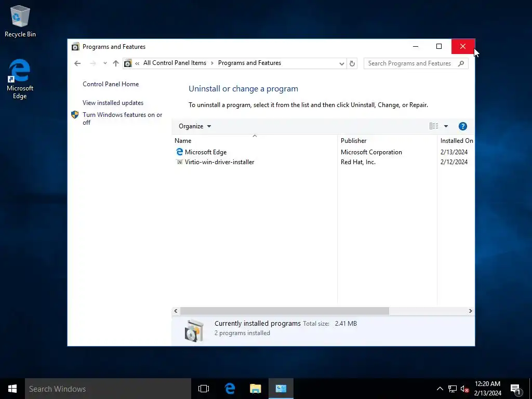Close the Programs and Features window
532x399 pixels.
click(x=463, y=46)
